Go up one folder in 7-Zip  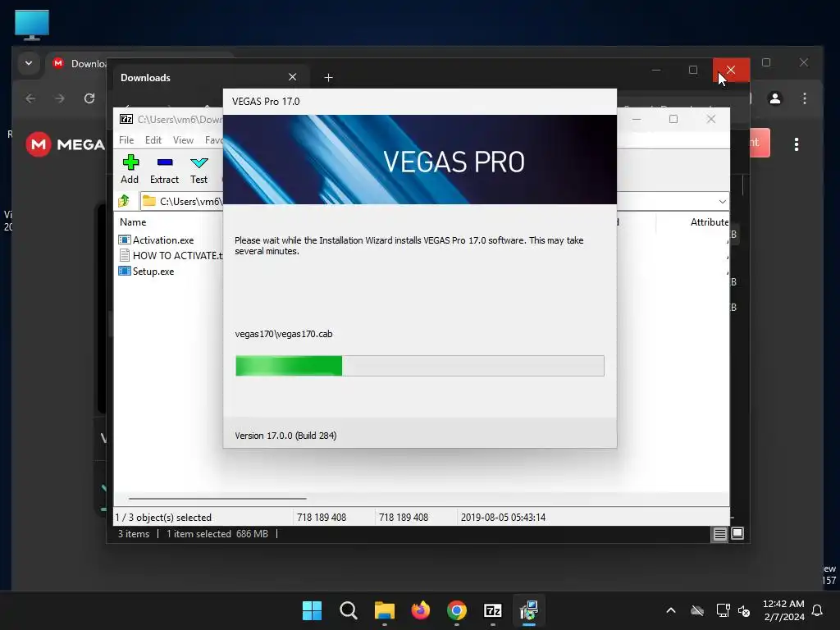point(124,201)
